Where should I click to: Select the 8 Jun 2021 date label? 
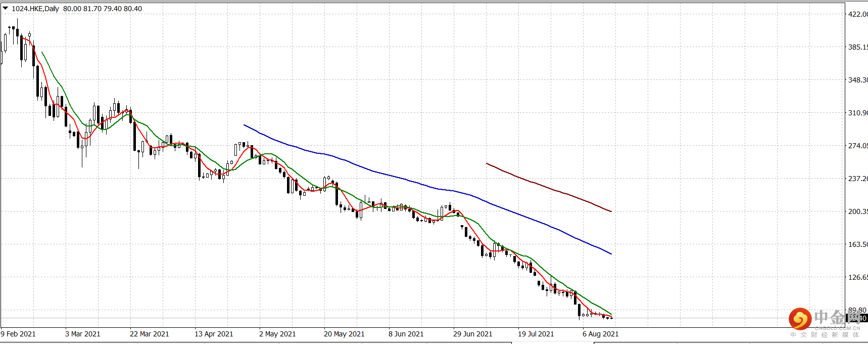[406, 334]
